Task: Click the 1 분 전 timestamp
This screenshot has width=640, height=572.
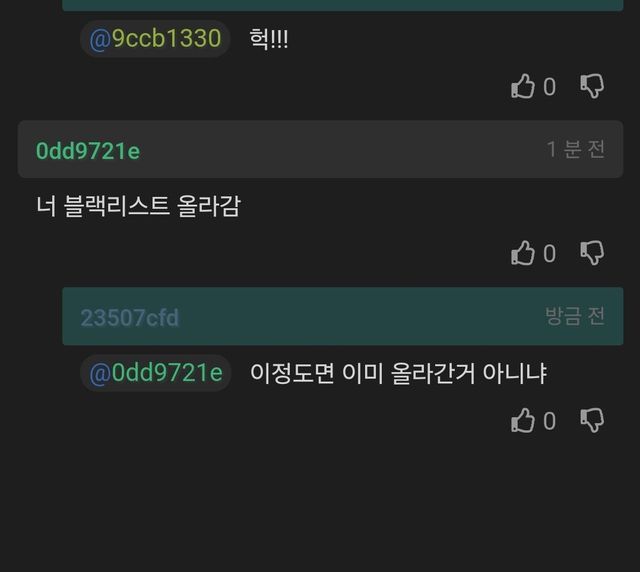Action: [x=575, y=149]
